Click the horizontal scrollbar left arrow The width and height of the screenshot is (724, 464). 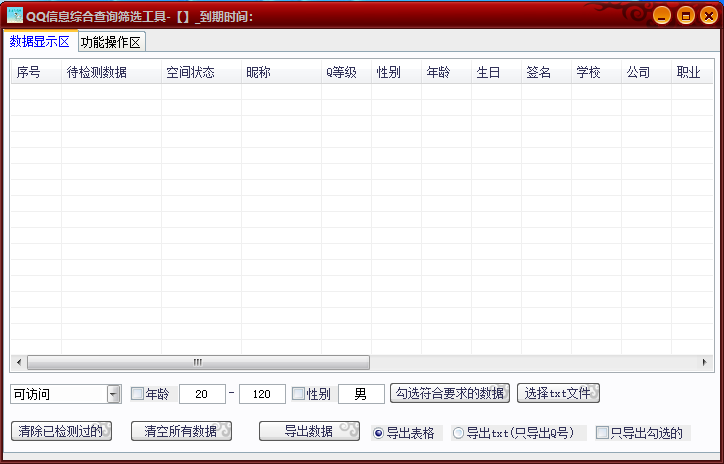click(x=18, y=362)
